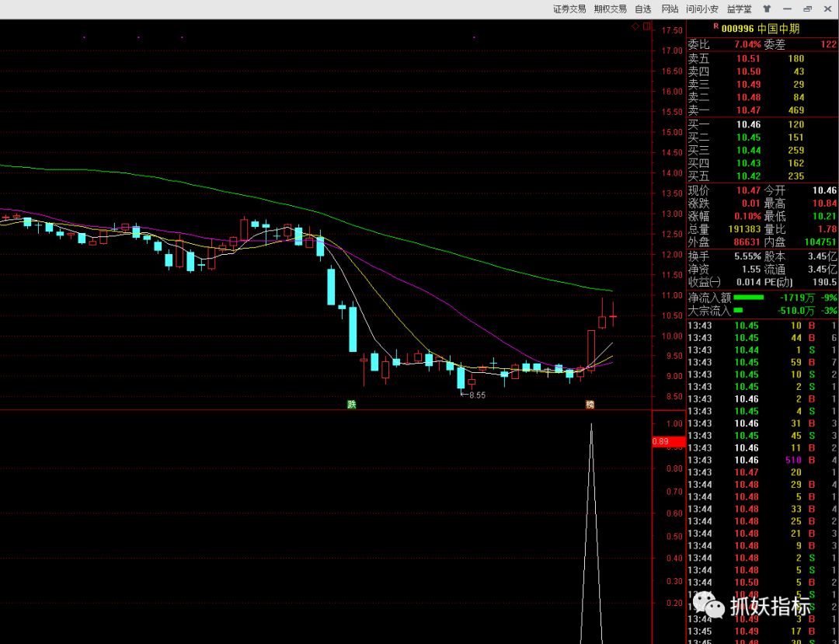Open the skin theme shirt icon
This screenshot has width=839, height=644.
pos(768,9)
